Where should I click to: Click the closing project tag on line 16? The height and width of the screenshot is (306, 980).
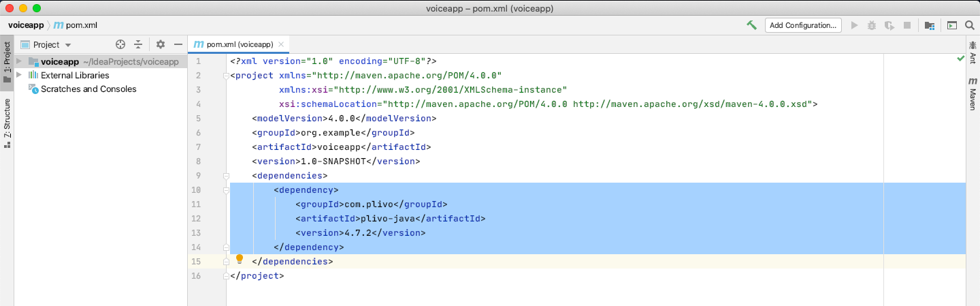257,276
